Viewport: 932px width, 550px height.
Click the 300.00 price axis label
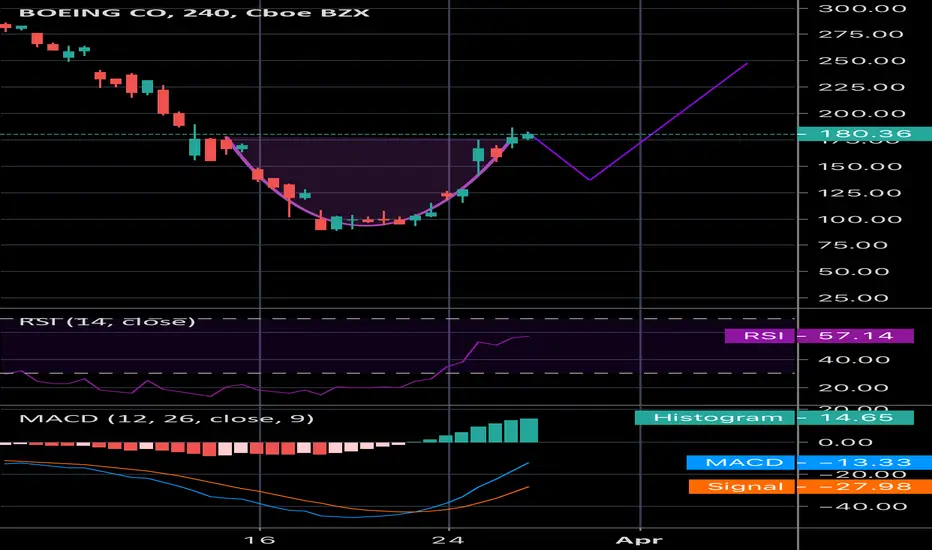click(x=862, y=8)
